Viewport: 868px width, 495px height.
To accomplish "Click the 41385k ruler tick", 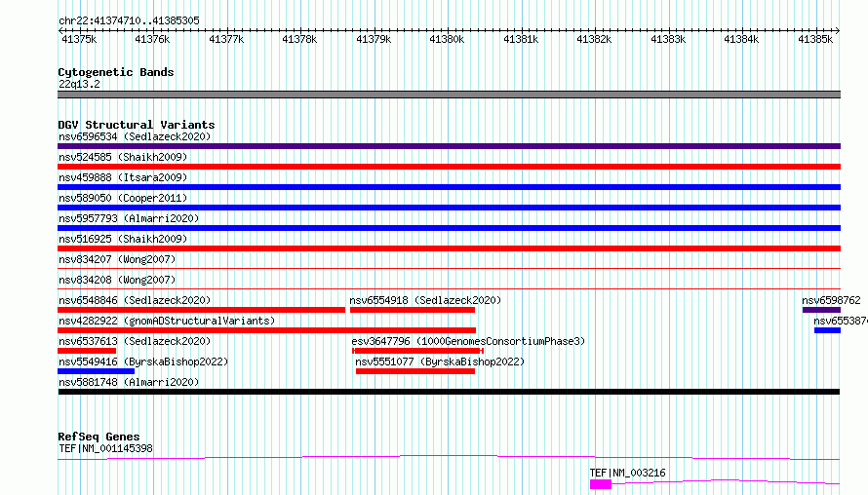I will 815,39.
